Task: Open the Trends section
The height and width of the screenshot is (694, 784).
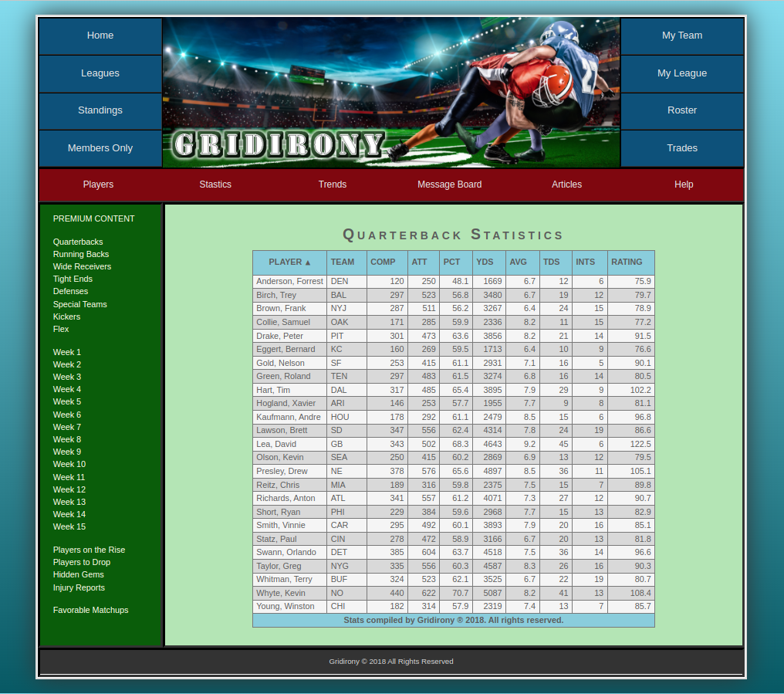Action: pos(333,185)
